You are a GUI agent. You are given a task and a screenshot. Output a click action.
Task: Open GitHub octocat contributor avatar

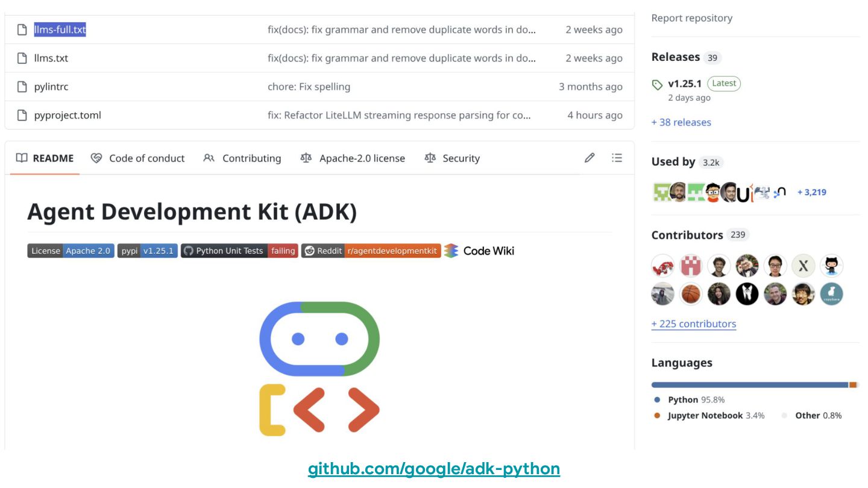tap(832, 266)
